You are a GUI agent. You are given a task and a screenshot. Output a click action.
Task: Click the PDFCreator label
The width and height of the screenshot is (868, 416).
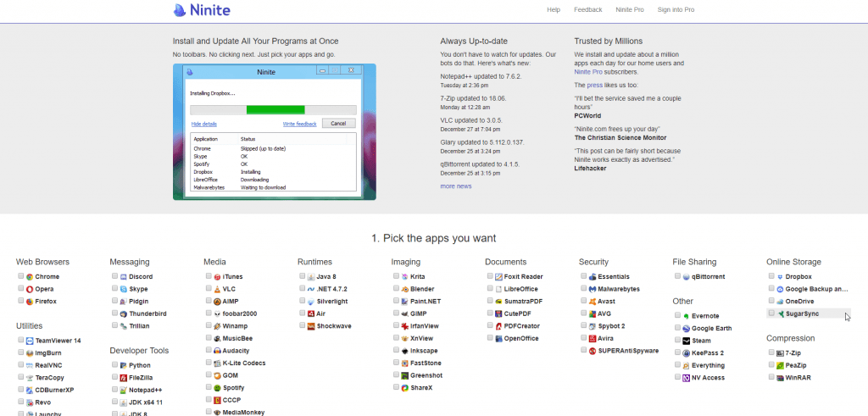tap(522, 326)
